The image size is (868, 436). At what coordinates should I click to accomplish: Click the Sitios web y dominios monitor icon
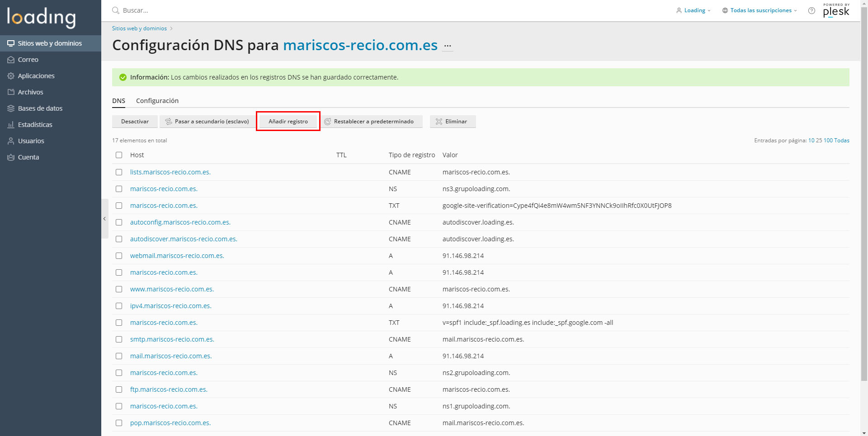coord(11,43)
